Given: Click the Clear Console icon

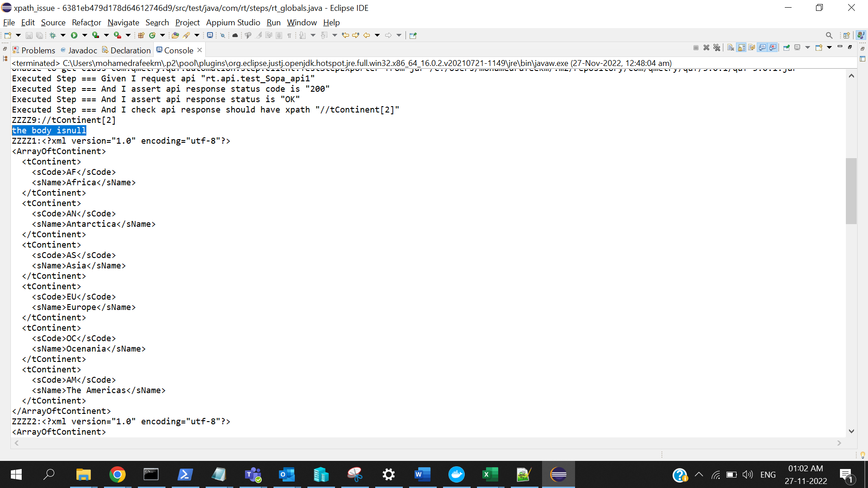Looking at the screenshot, I should [731, 47].
